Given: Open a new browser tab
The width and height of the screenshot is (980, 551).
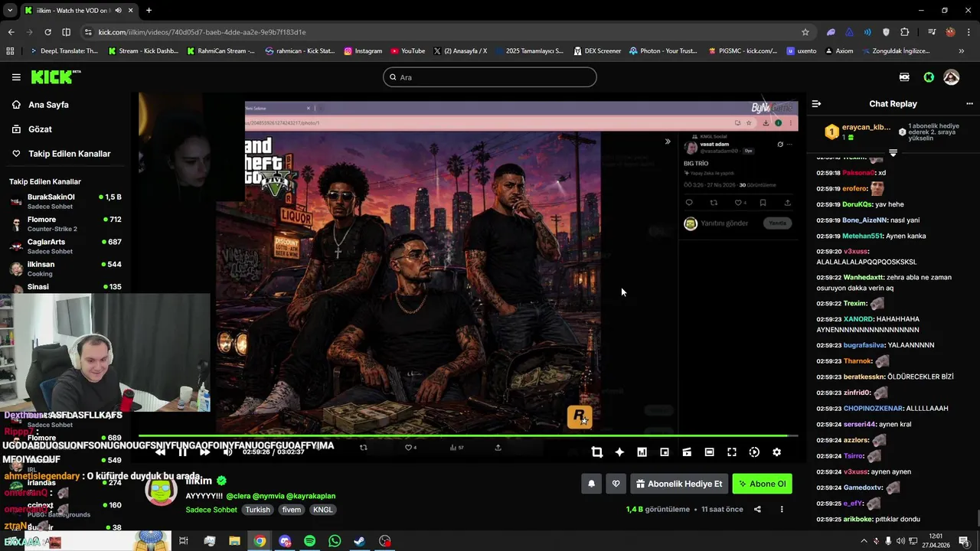Looking at the screenshot, I should click(149, 11).
